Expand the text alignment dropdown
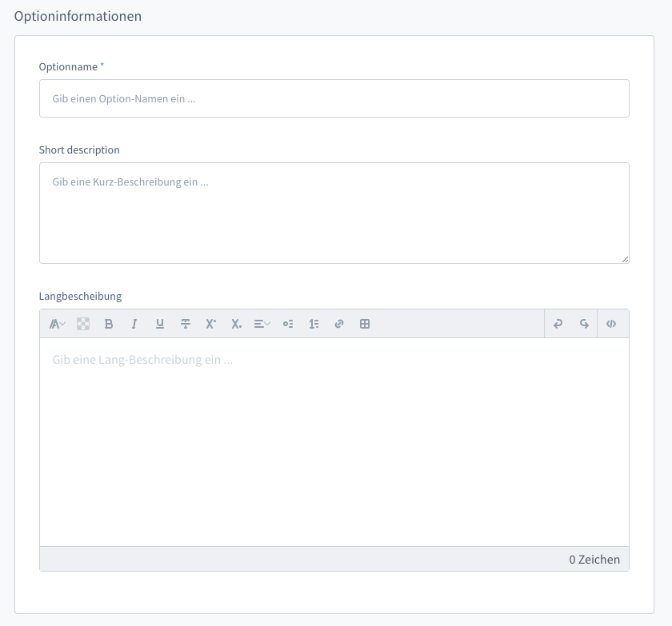This screenshot has width=672, height=626. (262, 324)
